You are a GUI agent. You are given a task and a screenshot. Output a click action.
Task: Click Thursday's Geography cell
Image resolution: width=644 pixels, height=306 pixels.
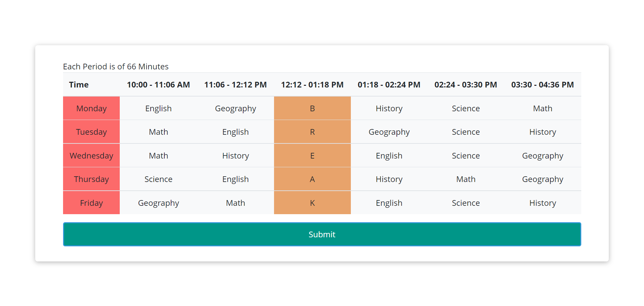pos(543,179)
